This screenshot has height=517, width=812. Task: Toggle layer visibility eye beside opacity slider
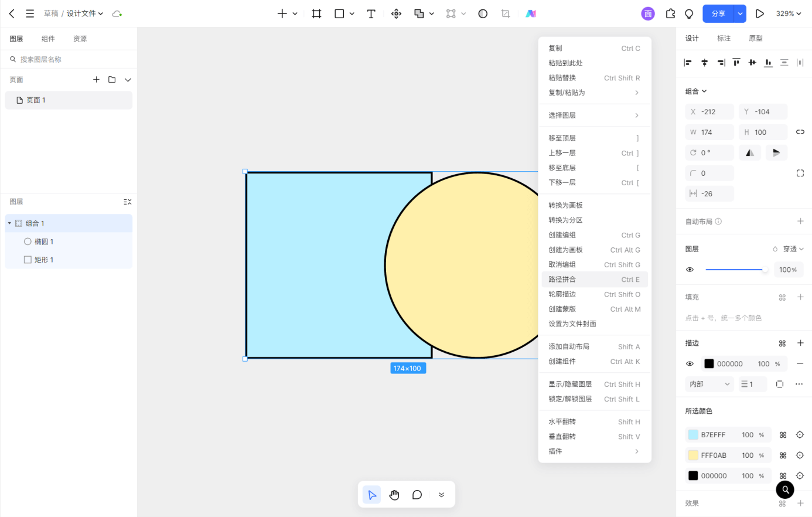click(x=690, y=270)
